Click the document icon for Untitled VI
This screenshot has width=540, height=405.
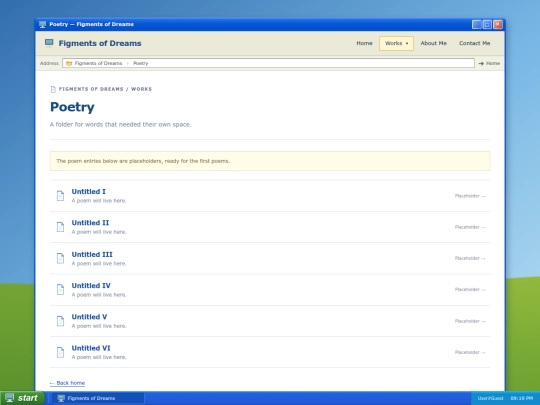pyautogui.click(x=60, y=352)
